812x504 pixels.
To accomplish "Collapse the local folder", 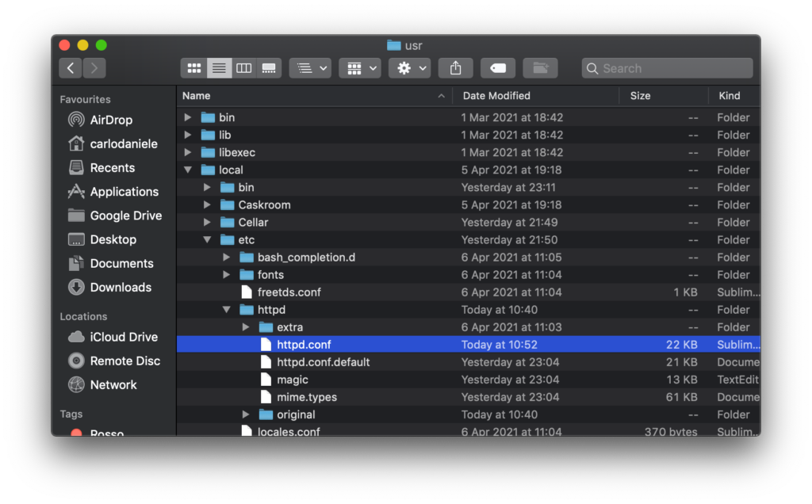I will [x=188, y=170].
